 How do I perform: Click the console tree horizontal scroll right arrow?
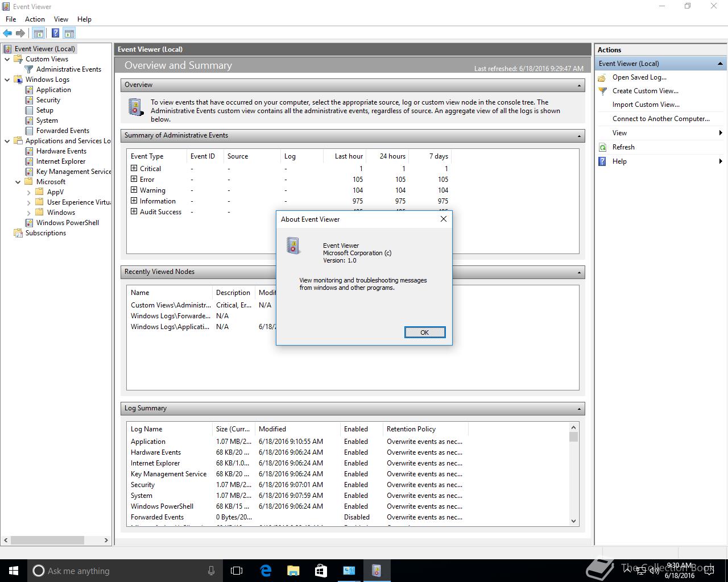[x=106, y=541]
